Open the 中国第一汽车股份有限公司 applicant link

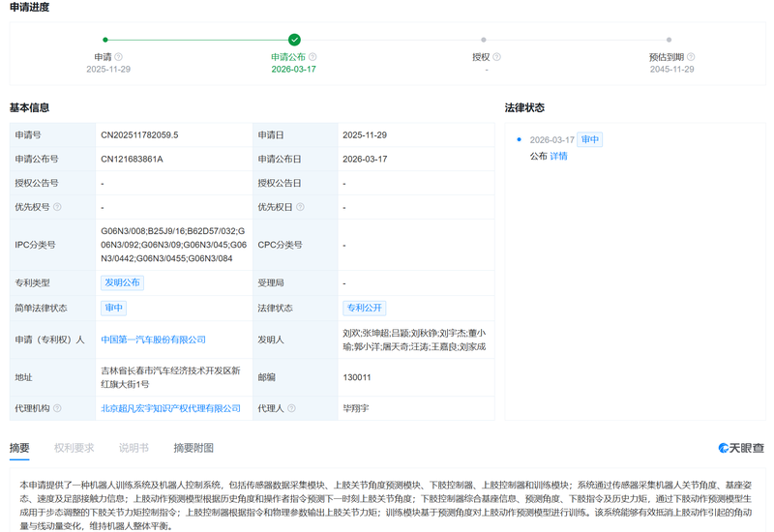[x=153, y=340]
